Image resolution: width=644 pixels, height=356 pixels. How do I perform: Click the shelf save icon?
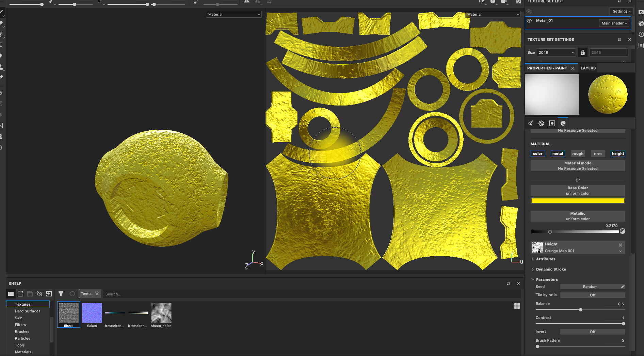(30, 294)
